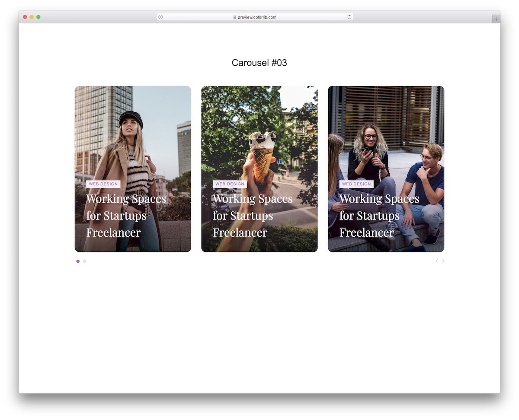Close the browser window with red button
Viewport: 519px width, 420px height.
(x=25, y=17)
